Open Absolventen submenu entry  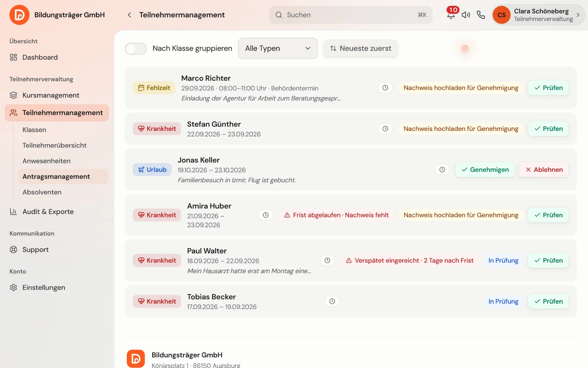click(x=63, y=192)
